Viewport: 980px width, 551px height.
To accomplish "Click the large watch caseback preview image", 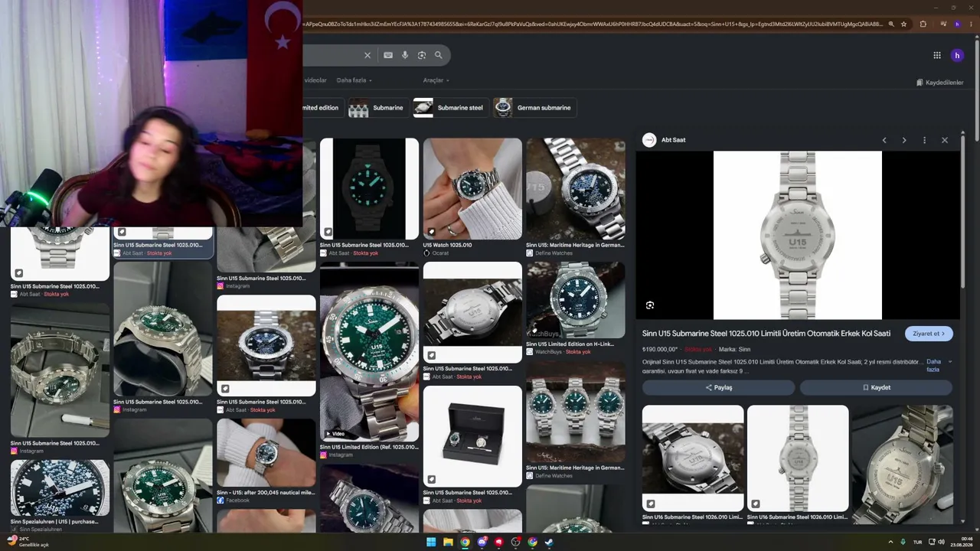I will coord(798,235).
